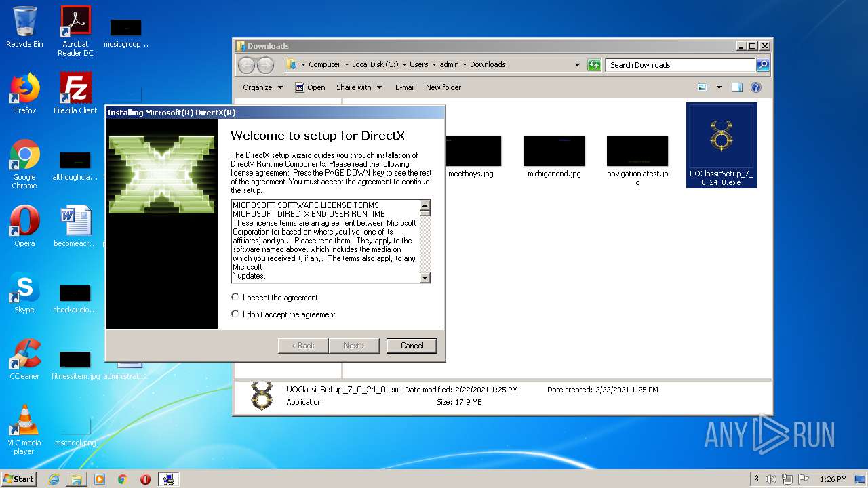The image size is (868, 488).
Task: Expand the Local Disk (C:) breadcrumb arrow
Action: click(404, 65)
